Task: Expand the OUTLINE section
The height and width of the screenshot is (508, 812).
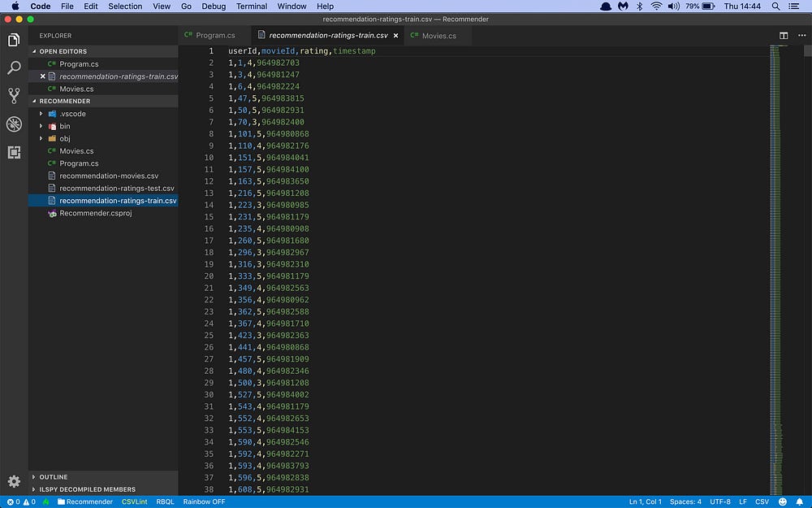Action: pyautogui.click(x=54, y=477)
